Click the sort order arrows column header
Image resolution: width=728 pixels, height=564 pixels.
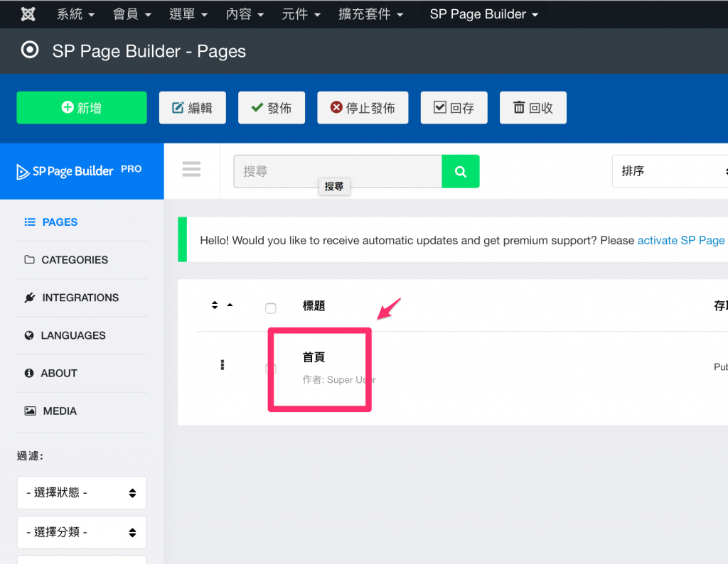click(x=222, y=305)
